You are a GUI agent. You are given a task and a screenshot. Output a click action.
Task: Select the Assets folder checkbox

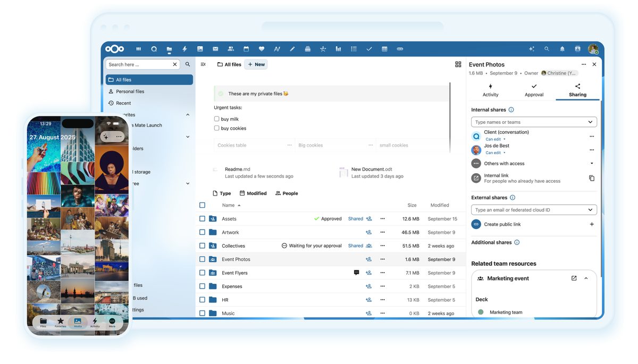(x=202, y=218)
